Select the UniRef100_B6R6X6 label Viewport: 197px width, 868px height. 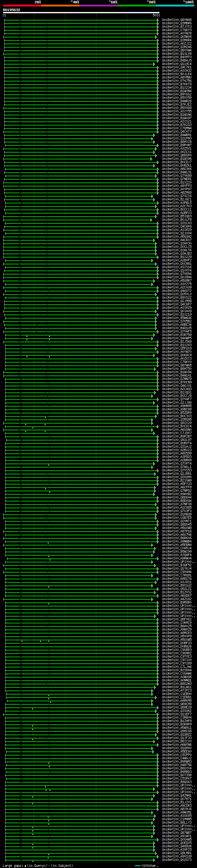pos(177,538)
